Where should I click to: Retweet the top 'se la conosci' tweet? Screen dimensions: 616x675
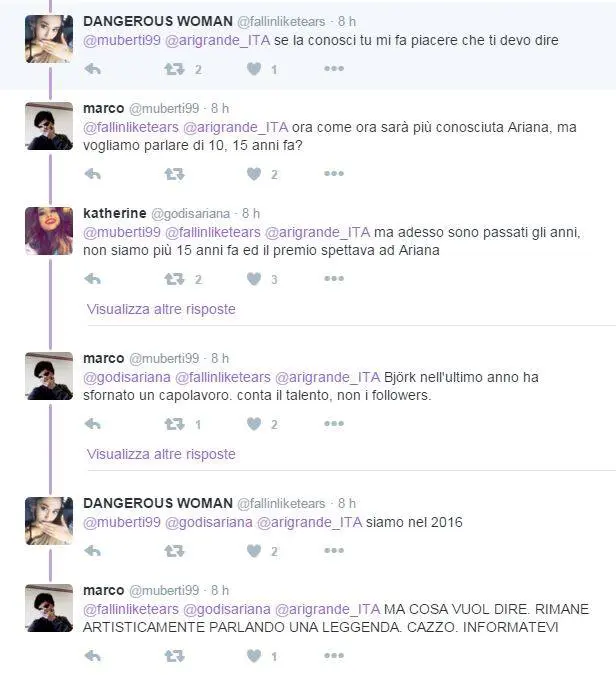[x=174, y=69]
